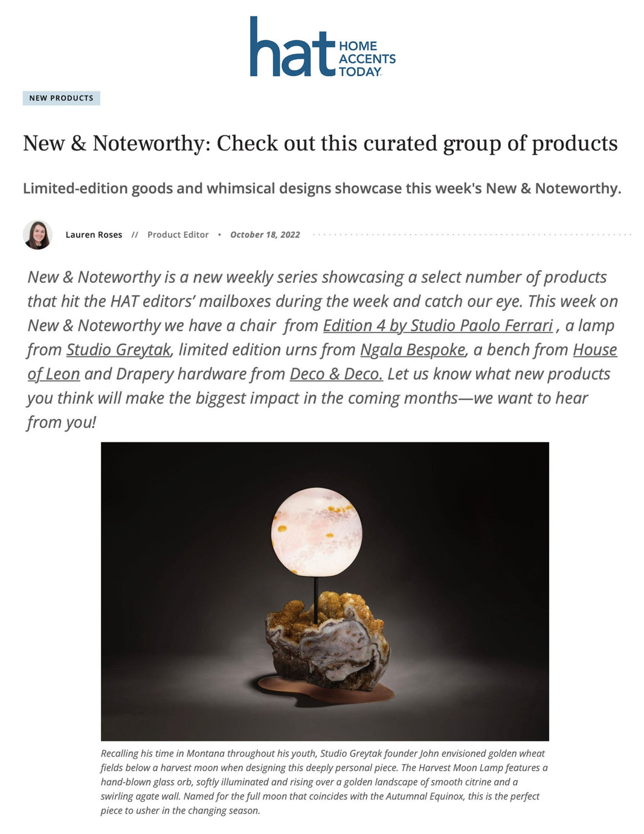
Task: Click the 'Home Accents Today' logo text
Action: pos(366,59)
